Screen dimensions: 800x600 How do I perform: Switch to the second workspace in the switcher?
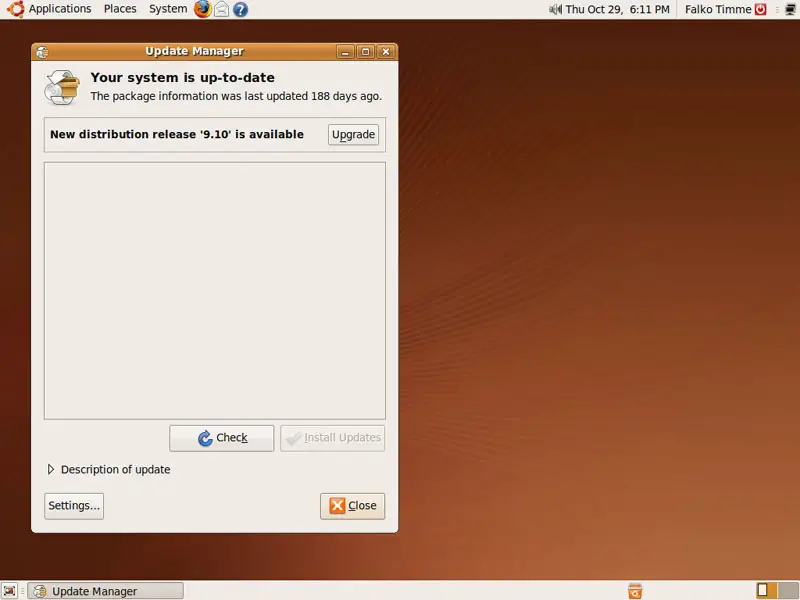(x=788, y=590)
